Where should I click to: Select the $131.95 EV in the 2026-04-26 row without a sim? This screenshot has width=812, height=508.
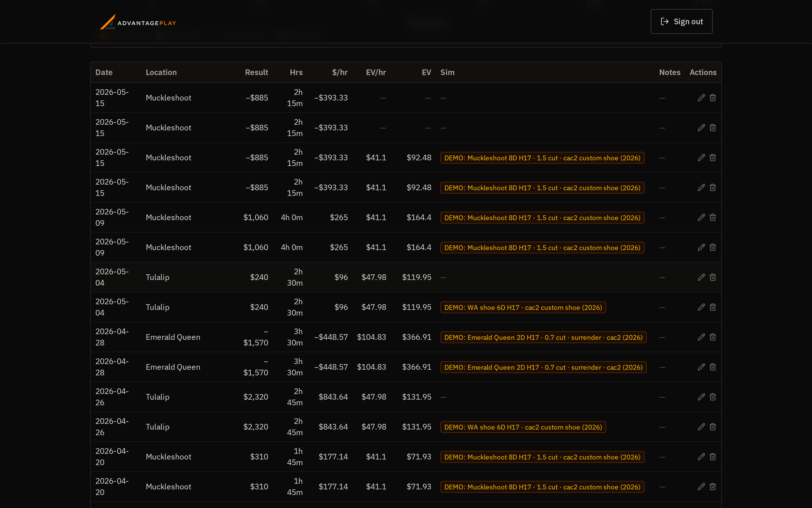click(417, 397)
